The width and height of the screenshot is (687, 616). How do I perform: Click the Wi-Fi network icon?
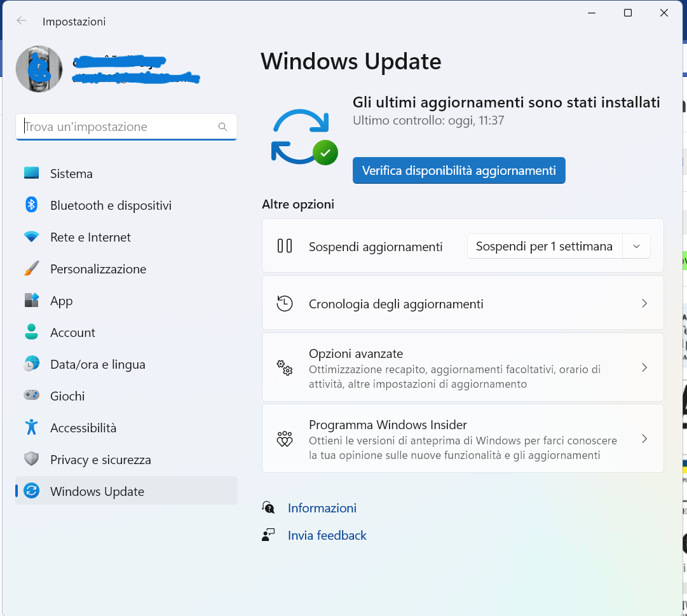tap(32, 237)
